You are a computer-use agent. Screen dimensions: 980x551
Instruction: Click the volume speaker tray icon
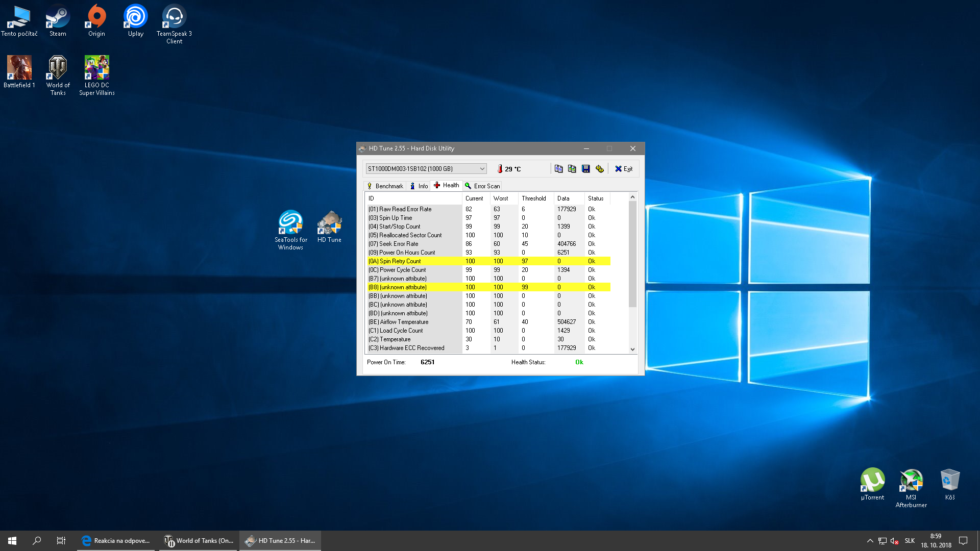(894, 541)
